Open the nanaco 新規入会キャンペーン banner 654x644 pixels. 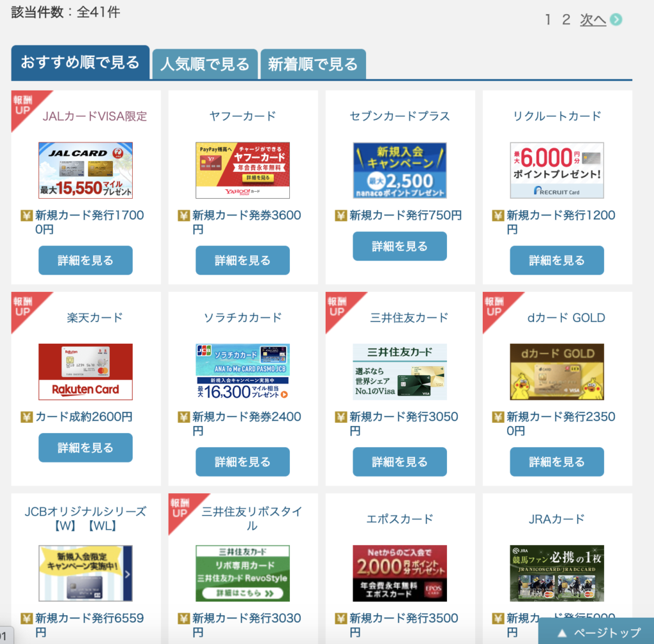tap(400, 170)
